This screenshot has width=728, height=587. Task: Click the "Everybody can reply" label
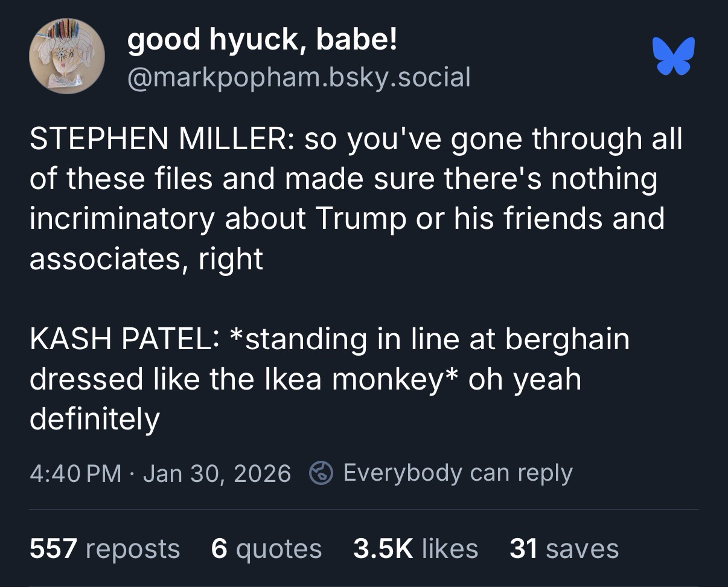pos(458,472)
